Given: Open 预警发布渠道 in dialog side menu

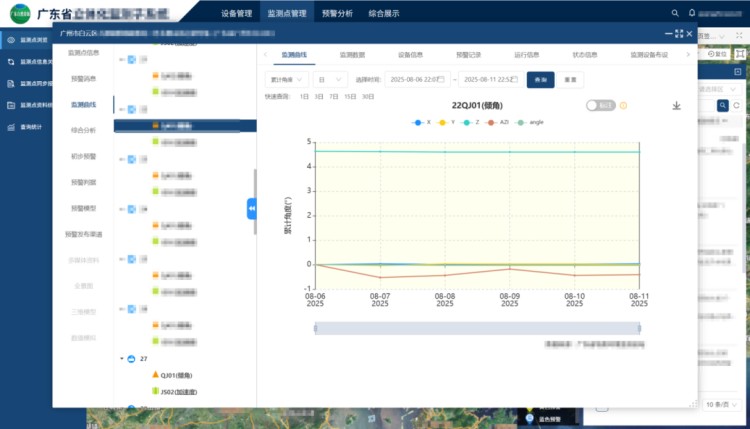Looking at the screenshot, I should (83, 234).
